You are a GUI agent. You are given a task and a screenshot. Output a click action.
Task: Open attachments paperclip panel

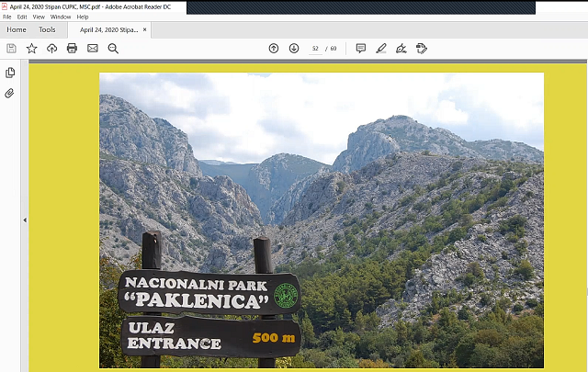click(x=10, y=93)
